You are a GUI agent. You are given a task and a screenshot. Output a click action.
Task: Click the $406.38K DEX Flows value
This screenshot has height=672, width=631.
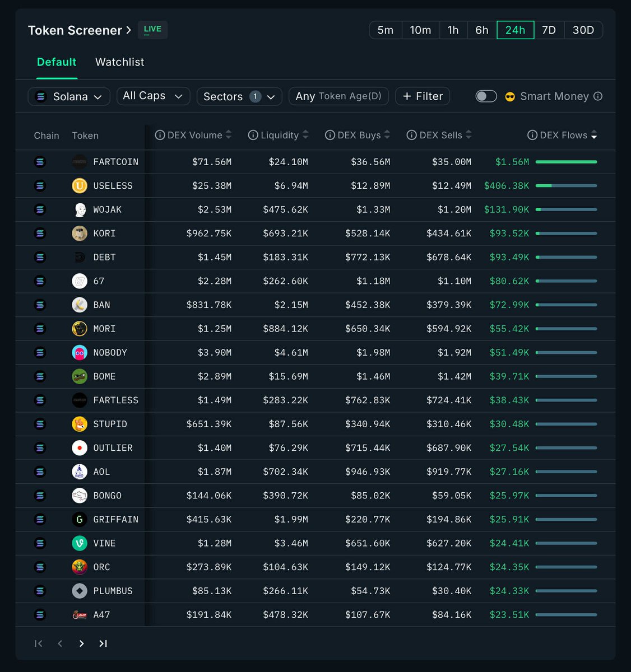point(507,185)
